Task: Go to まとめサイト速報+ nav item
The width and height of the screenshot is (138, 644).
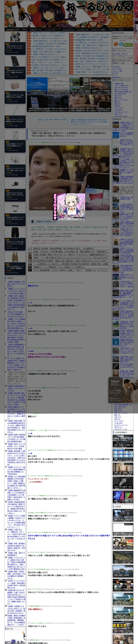Action: pyautogui.click(x=99, y=30)
